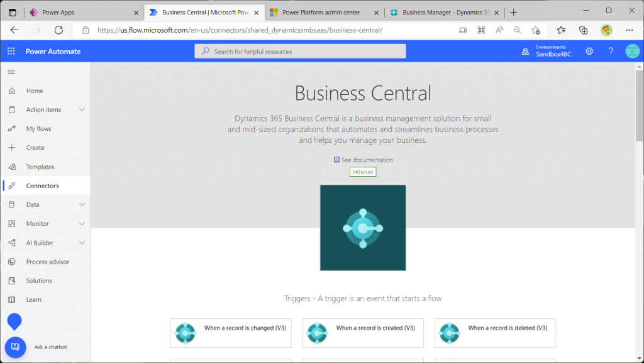Click the Connectors plug icon
The height and width of the screenshot is (363, 644).
pyautogui.click(x=12, y=186)
